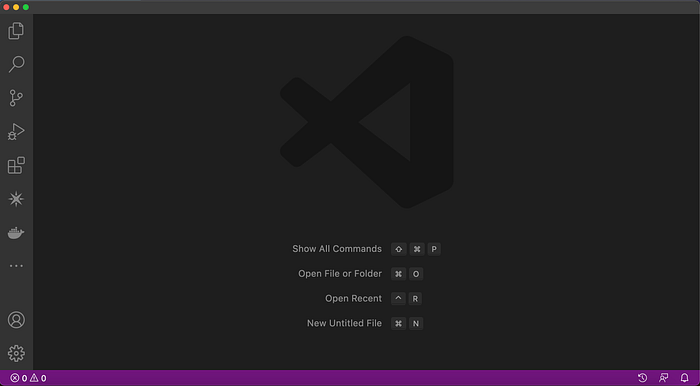Open the Run and Debug view
This screenshot has width=700, height=386.
(x=16, y=132)
